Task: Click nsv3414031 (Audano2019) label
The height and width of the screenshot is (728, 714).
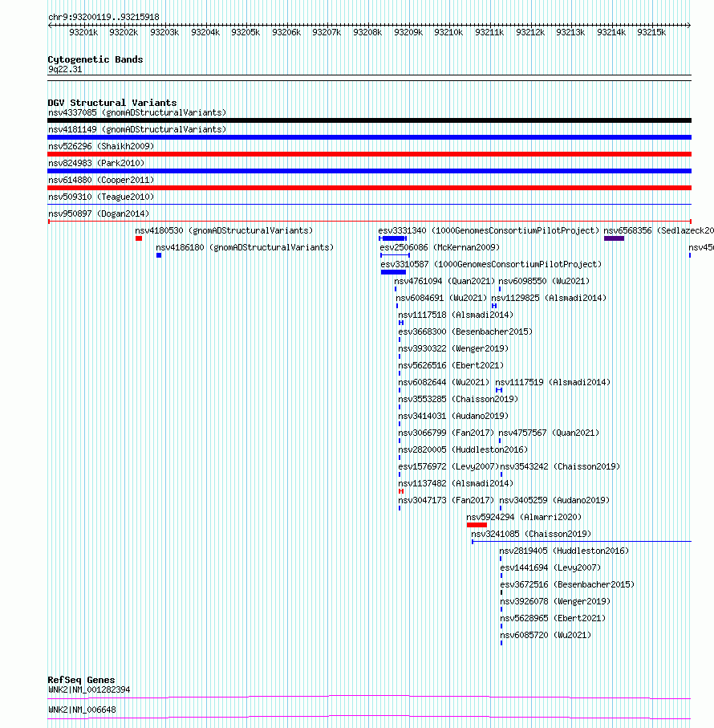Action: point(453,416)
